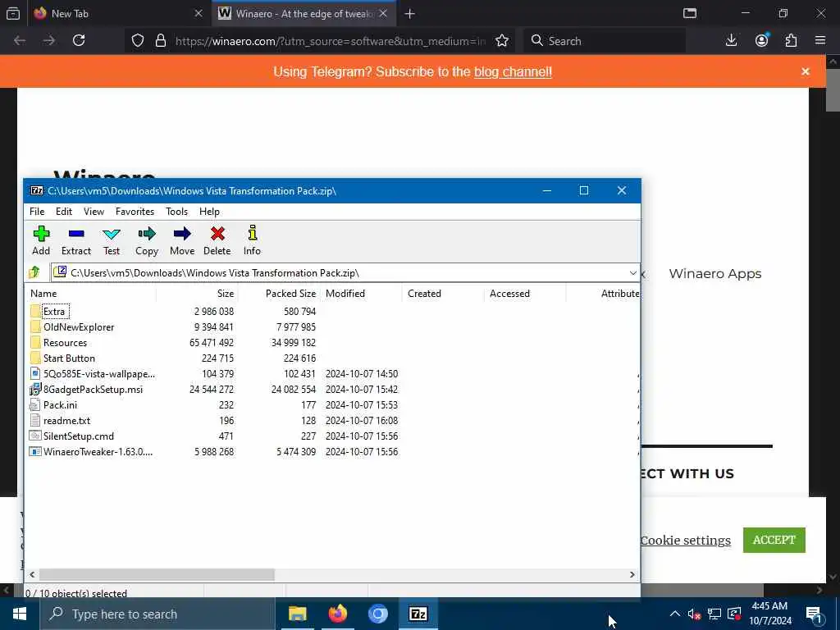Open the 7-Zip taskbar icon
Screen dimensions: 840x630
click(418, 614)
